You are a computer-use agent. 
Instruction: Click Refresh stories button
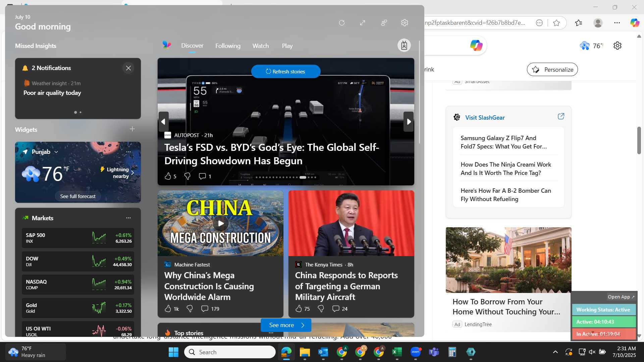pyautogui.click(x=286, y=71)
